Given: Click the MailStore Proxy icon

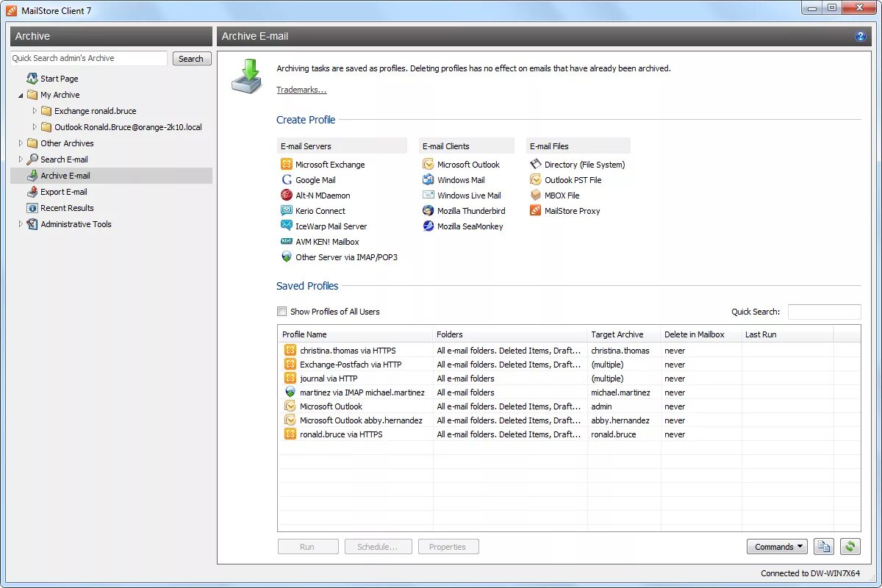Looking at the screenshot, I should tap(536, 211).
